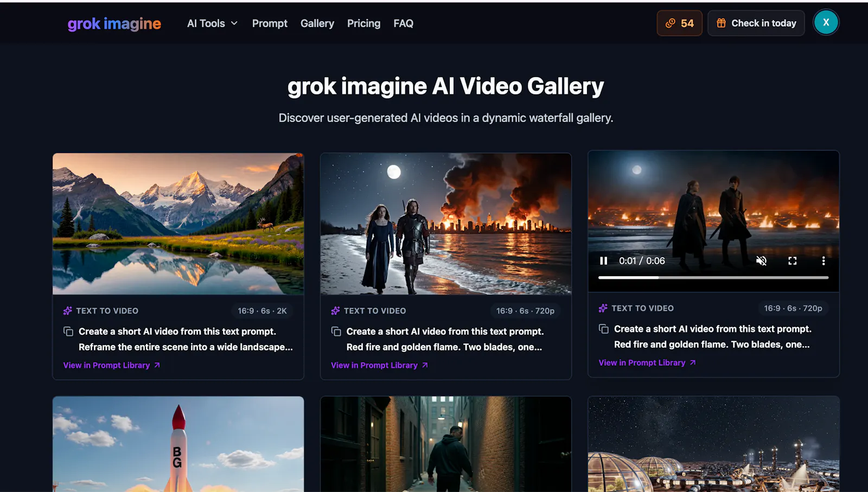View middle card prompt in Prompt Library
Screen dimensions: 868x492
point(379,365)
